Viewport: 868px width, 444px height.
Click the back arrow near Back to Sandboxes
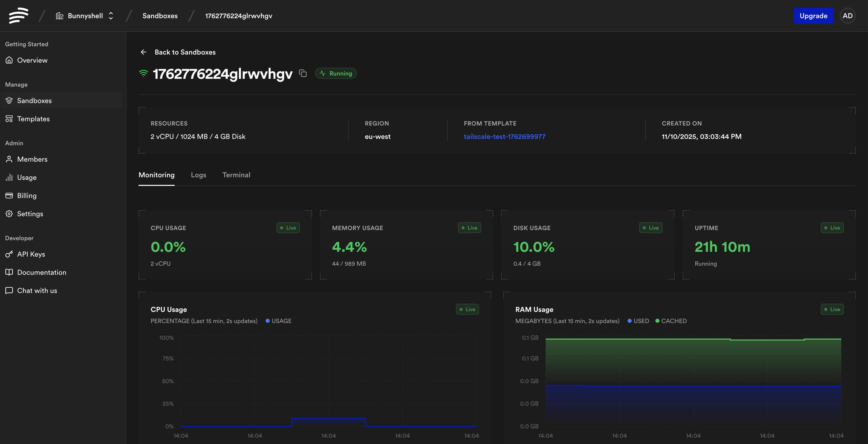[x=144, y=52]
